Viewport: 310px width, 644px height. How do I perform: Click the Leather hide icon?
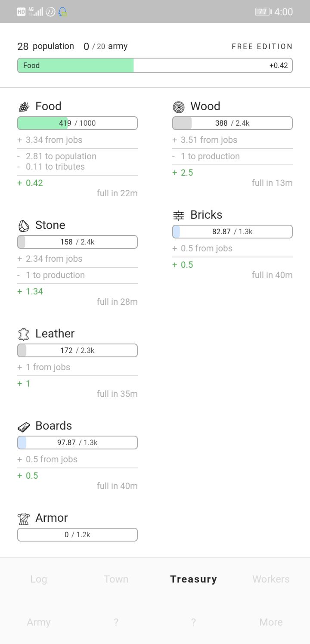[24, 334]
